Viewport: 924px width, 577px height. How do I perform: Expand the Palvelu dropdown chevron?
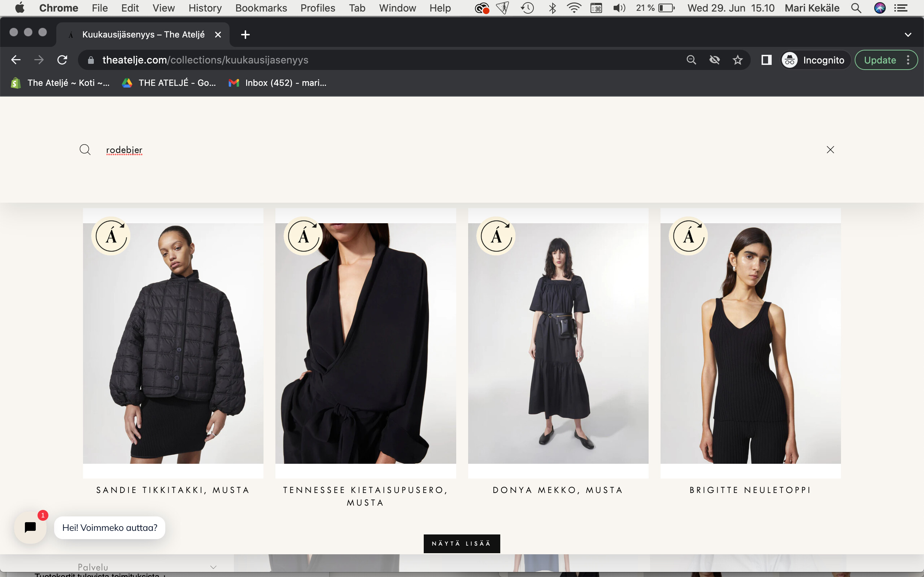tap(213, 567)
